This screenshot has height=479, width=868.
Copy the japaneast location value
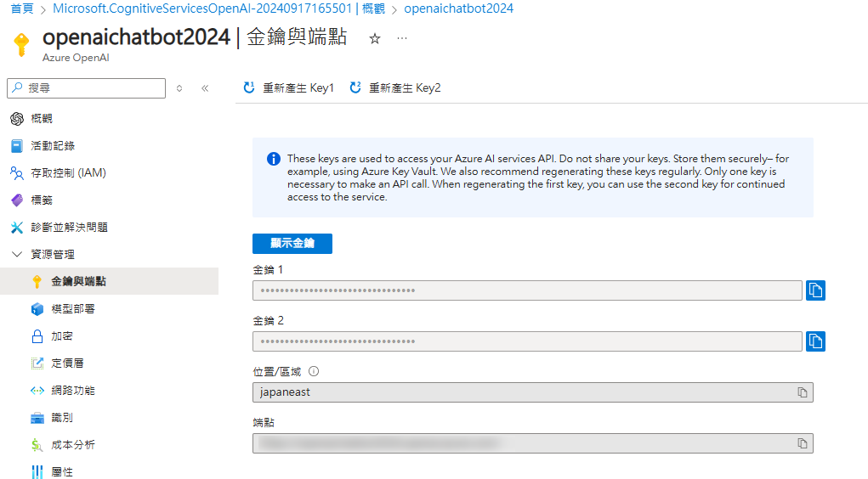[x=803, y=392]
